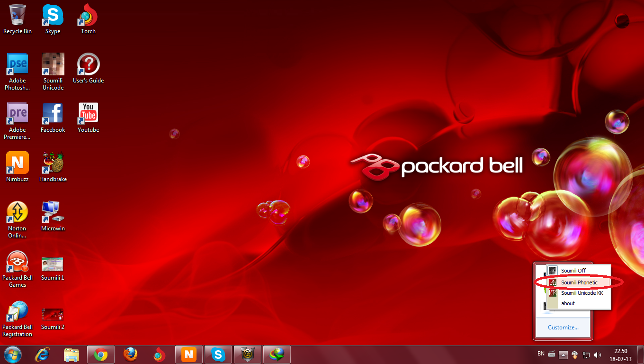Click the Customize... link in tray popup

point(563,327)
